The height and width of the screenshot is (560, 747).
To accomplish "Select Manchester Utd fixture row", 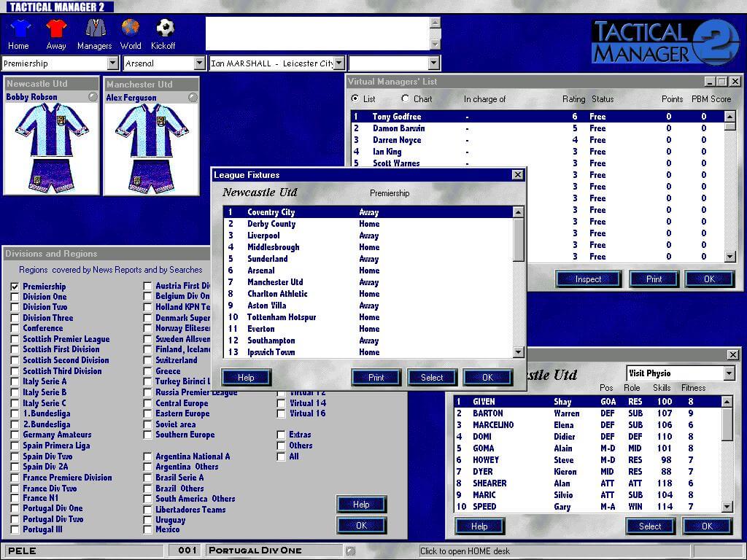I will 368,282.
